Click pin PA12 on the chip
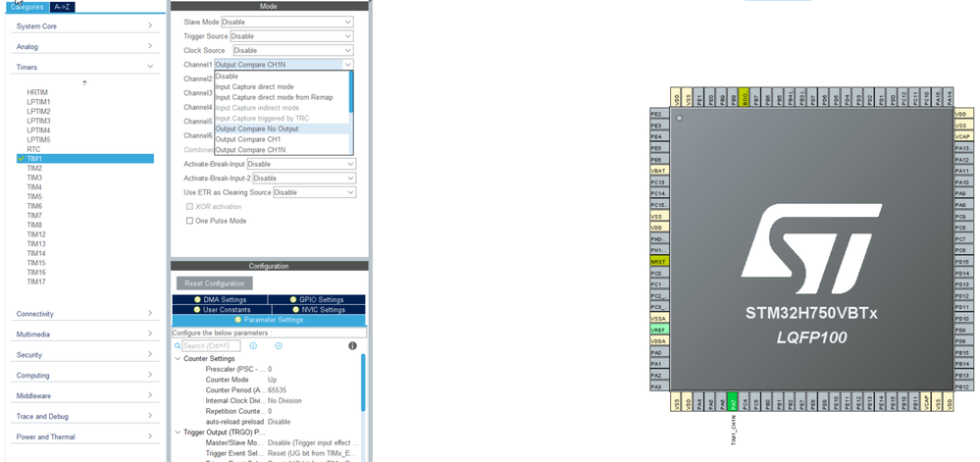This screenshot has height=462, width=980. [963, 160]
